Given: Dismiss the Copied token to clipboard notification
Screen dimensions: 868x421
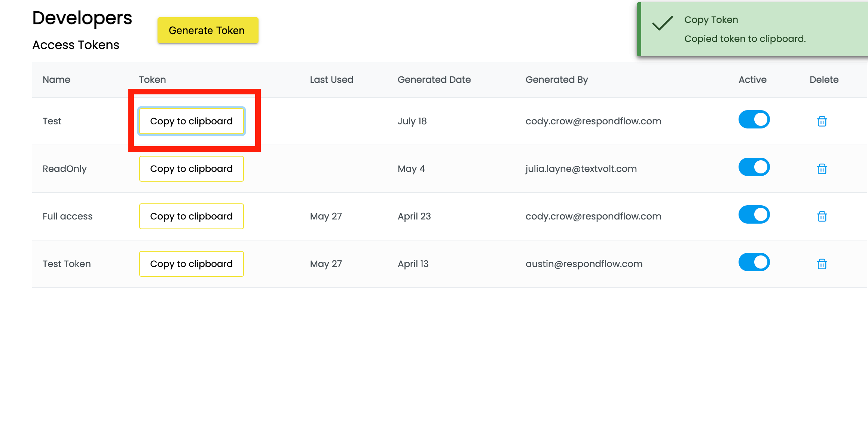Looking at the screenshot, I should click(752, 29).
